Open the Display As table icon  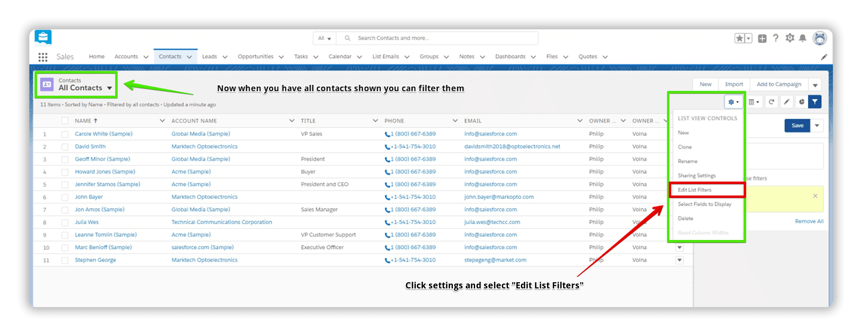[753, 102]
